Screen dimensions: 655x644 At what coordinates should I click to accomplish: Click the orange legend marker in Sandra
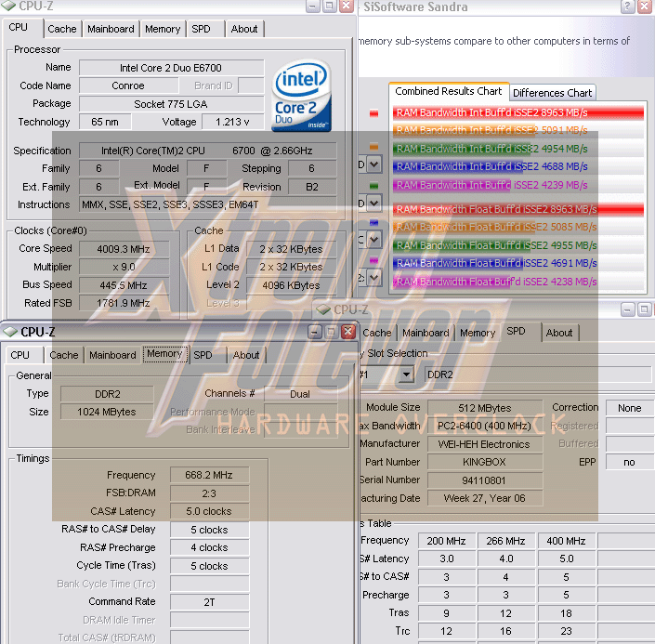click(373, 146)
